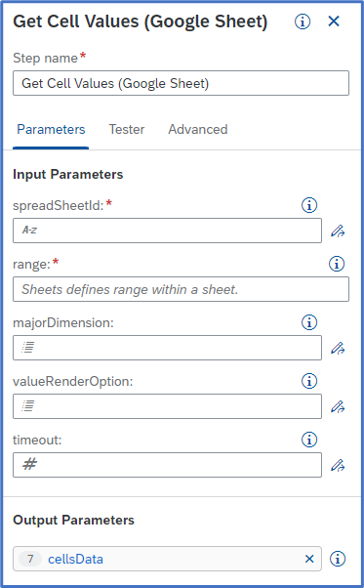The width and height of the screenshot is (364, 588).
Task: Click the range input field
Action: tap(181, 289)
